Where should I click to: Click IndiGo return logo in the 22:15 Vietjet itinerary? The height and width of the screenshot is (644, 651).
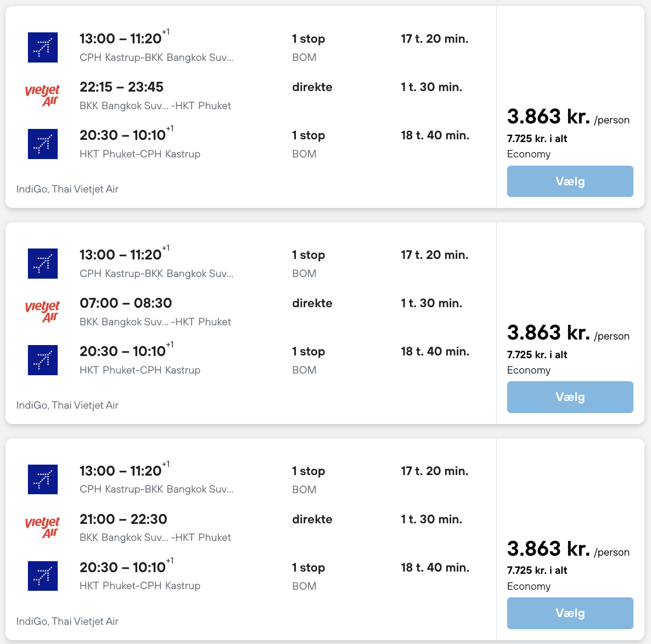click(x=43, y=144)
